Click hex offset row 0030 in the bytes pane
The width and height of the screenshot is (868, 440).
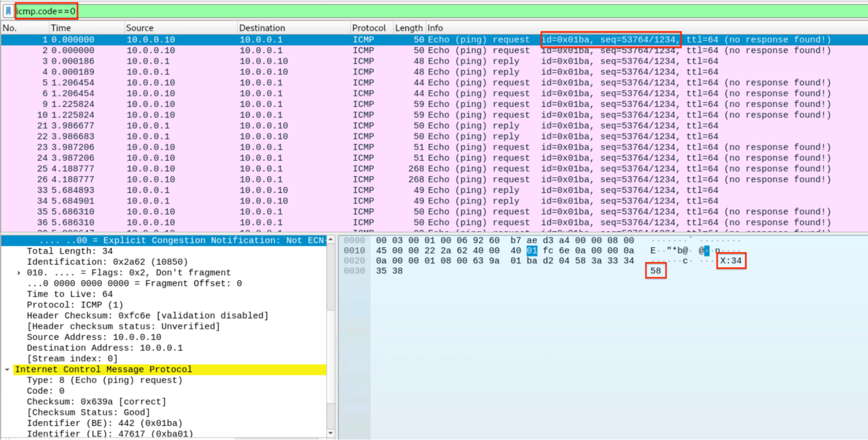coord(355,270)
